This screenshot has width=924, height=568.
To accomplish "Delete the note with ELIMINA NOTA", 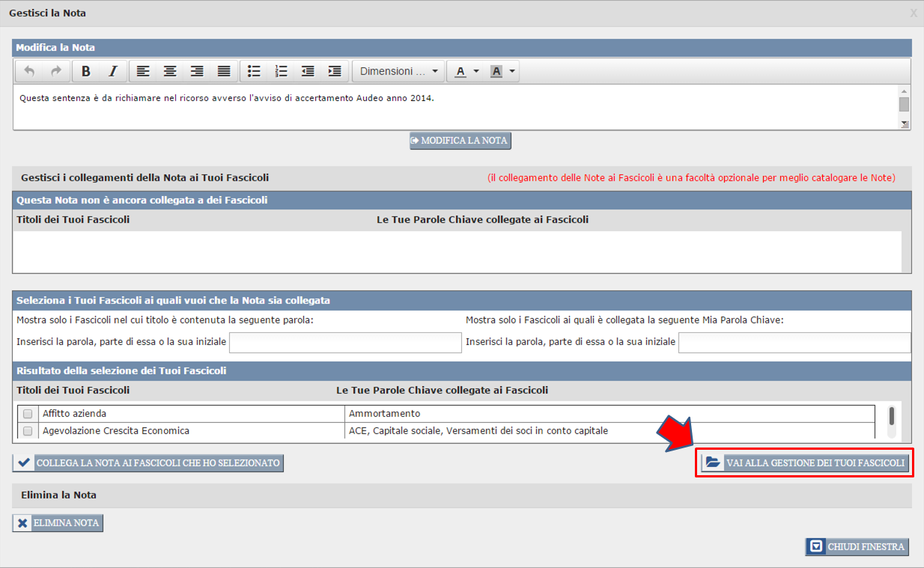I will click(58, 523).
